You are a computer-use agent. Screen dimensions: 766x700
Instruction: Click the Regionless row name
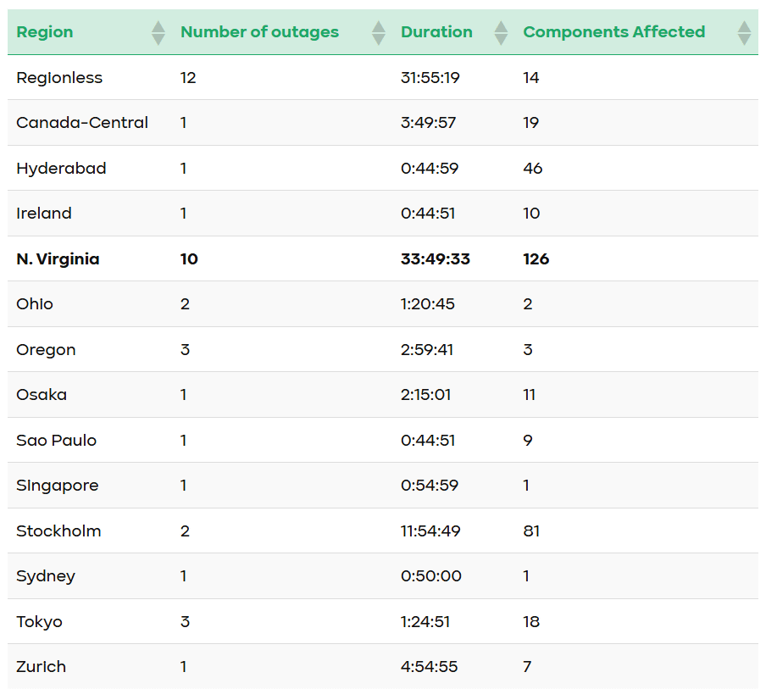[x=59, y=78]
